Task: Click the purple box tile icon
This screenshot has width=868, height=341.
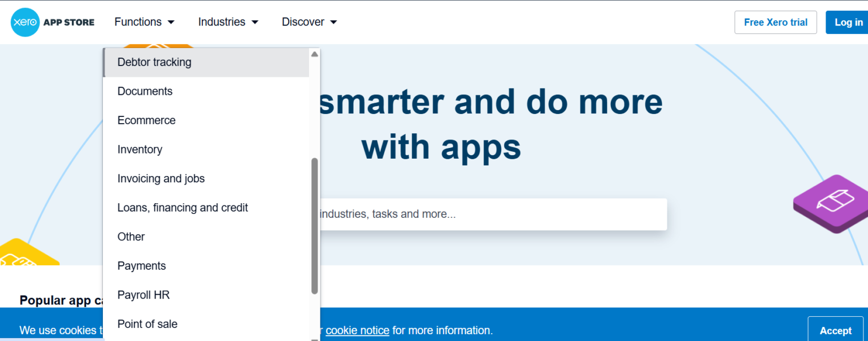Action: point(833,203)
